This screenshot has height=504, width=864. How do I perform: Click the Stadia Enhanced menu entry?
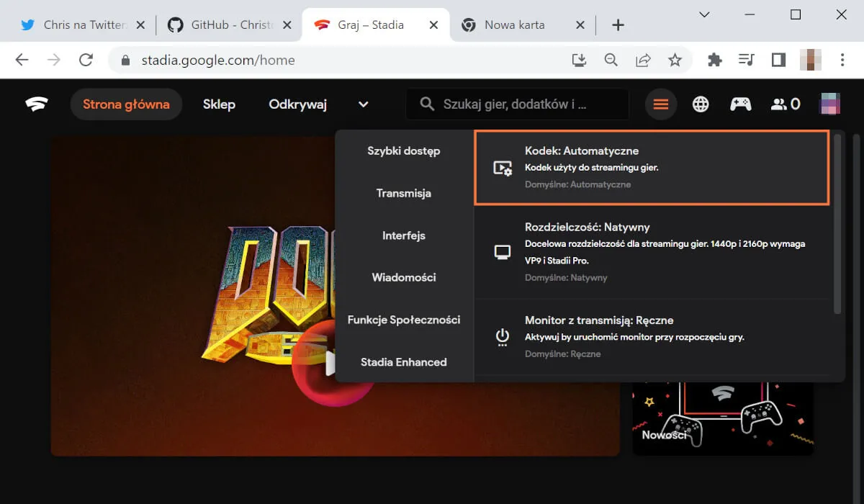tap(403, 361)
